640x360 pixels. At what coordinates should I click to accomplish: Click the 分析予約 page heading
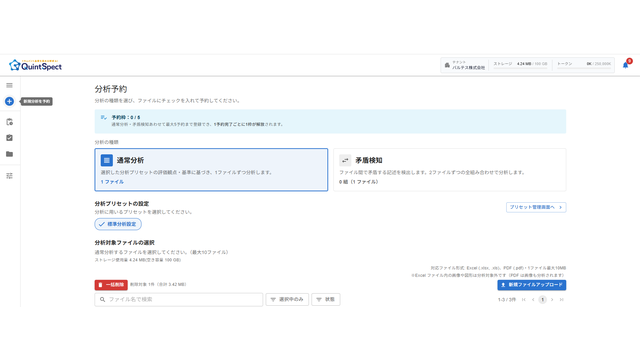(x=111, y=89)
